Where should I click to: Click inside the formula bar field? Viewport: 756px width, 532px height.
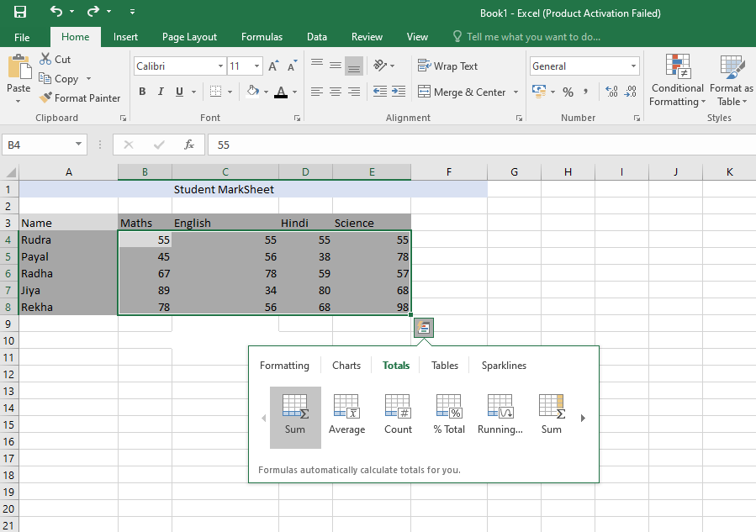[x=479, y=145]
